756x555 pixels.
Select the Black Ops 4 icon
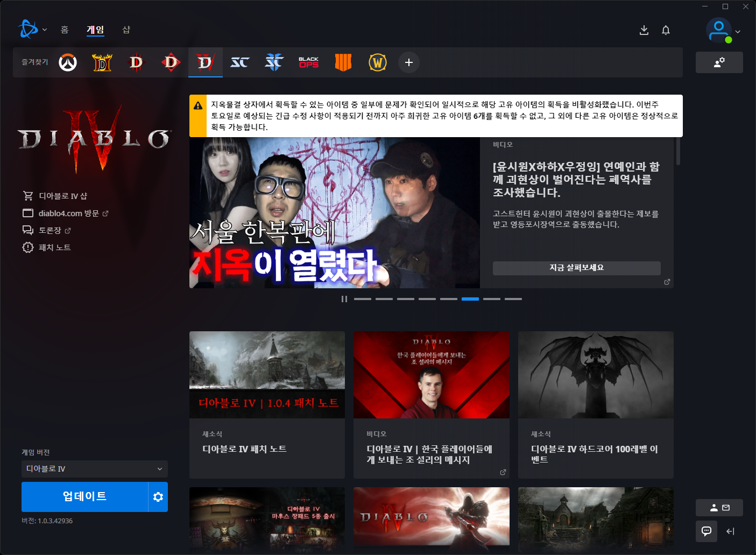click(343, 62)
